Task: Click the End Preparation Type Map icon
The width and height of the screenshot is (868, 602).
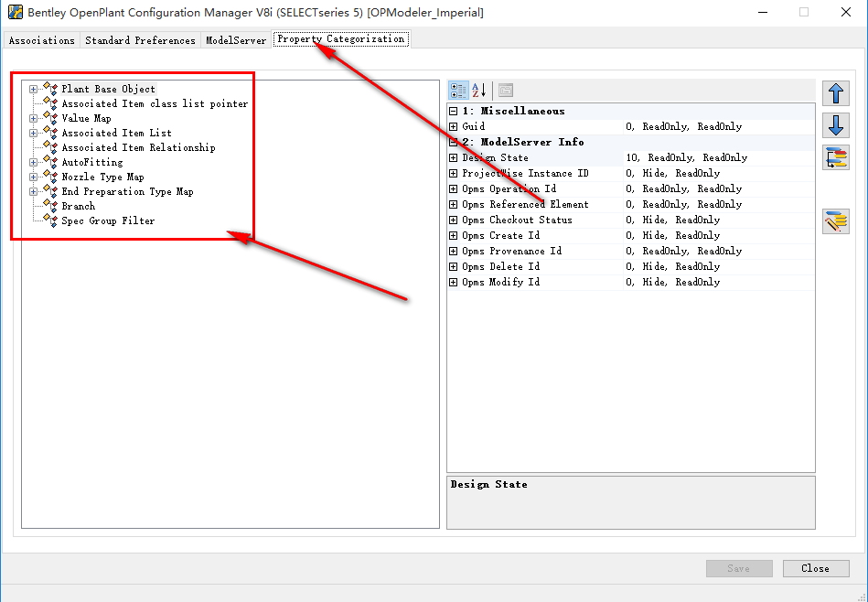Action: 50,191
